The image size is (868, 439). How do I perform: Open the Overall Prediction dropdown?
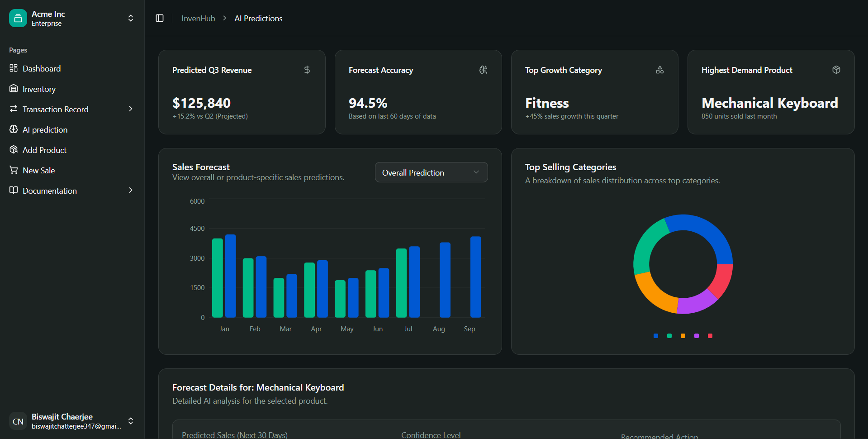pos(431,172)
